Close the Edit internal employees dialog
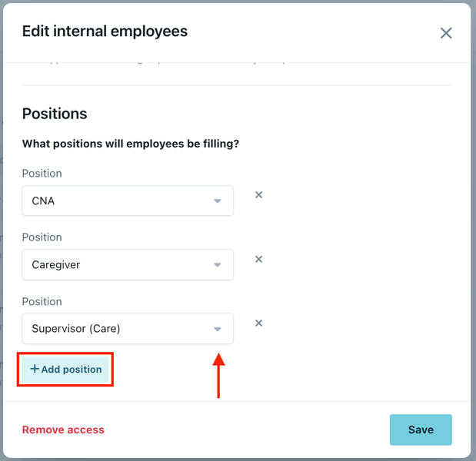 (446, 33)
